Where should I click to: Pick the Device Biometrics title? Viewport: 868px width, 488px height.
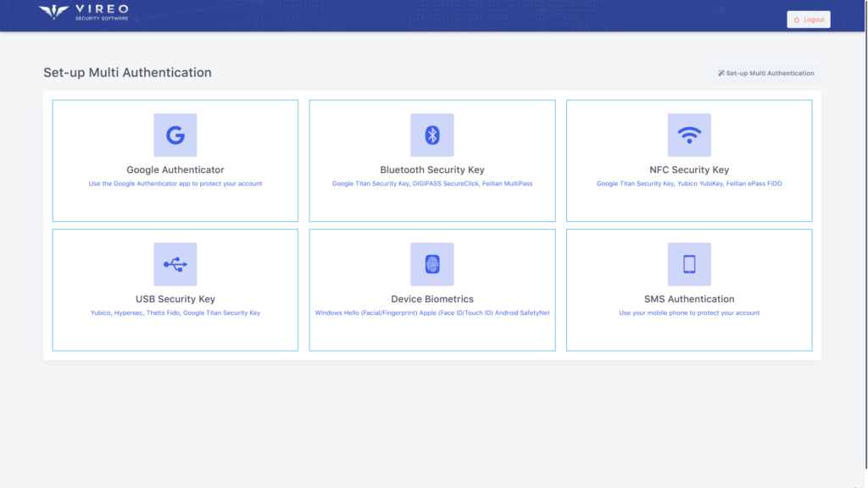pos(431,299)
